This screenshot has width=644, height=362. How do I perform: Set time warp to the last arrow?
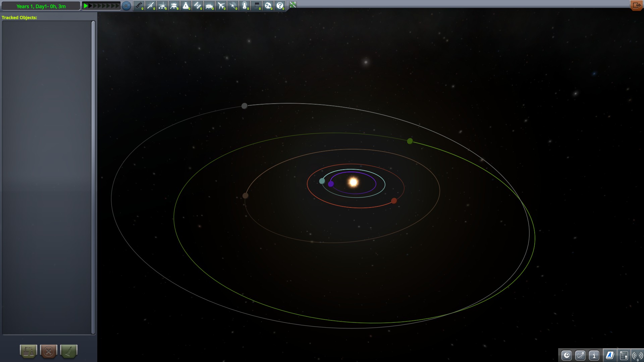point(117,6)
